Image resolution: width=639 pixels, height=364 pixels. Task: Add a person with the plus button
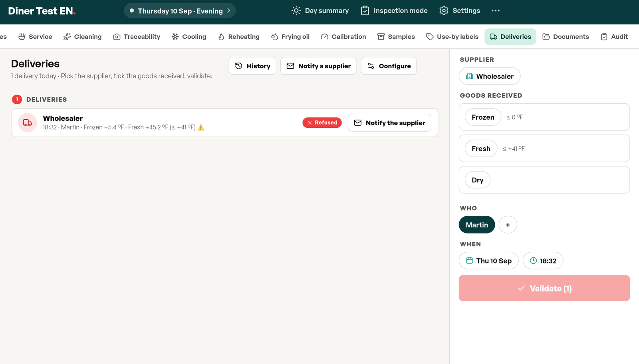pyautogui.click(x=508, y=225)
